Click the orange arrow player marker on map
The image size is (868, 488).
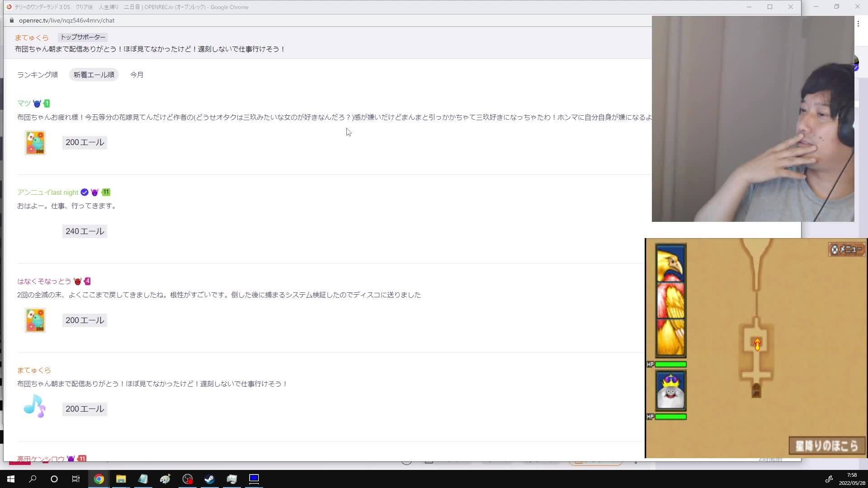tap(757, 344)
